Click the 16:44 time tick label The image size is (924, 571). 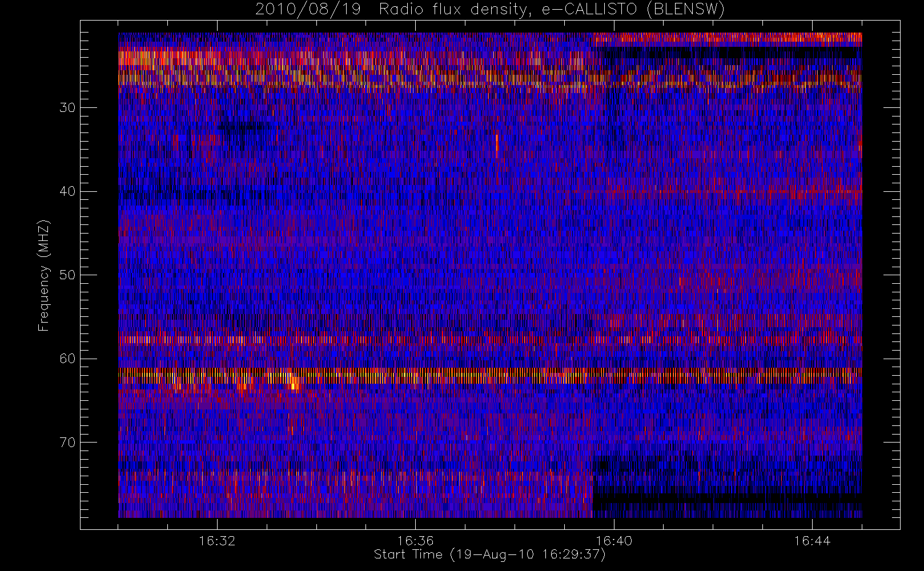812,540
